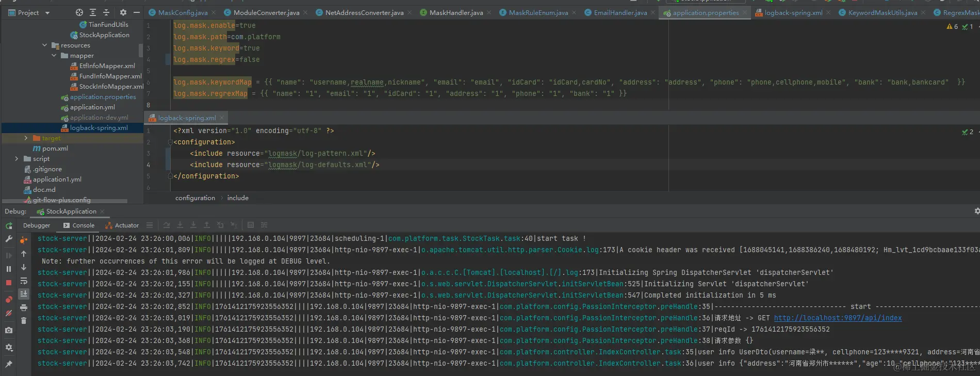Click include in the XML breadcrumb
Image resolution: width=980 pixels, height=376 pixels.
(x=238, y=198)
